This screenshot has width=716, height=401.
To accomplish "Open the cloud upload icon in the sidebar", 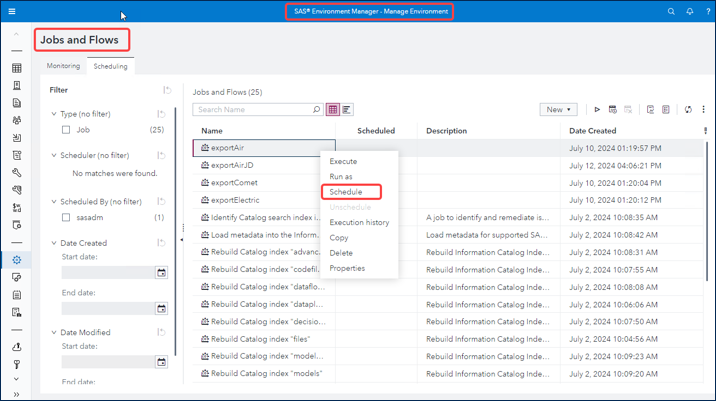I will pyautogui.click(x=17, y=347).
